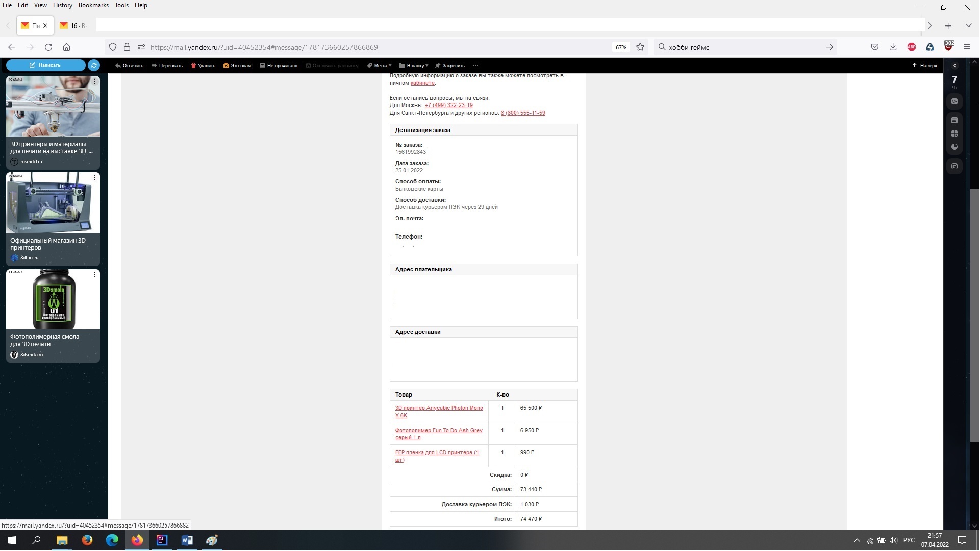Show site security padlock info
Viewport: 980px width, 551px height.
[127, 47]
